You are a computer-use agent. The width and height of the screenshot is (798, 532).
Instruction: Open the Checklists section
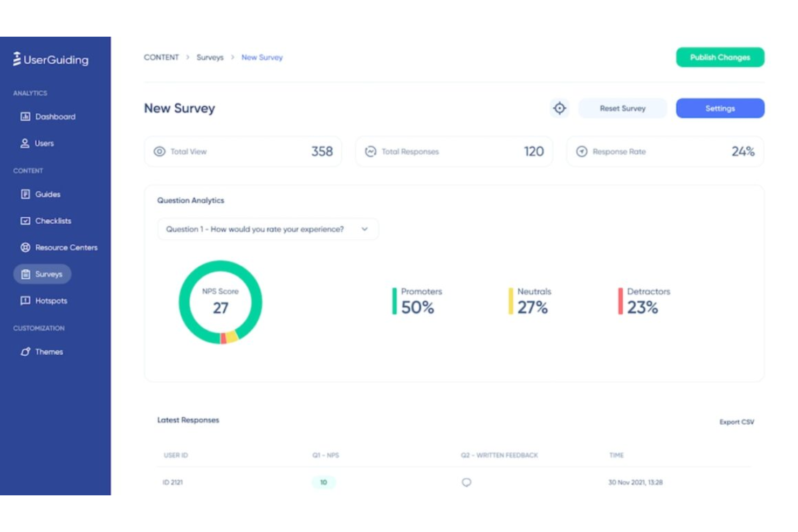(46, 220)
